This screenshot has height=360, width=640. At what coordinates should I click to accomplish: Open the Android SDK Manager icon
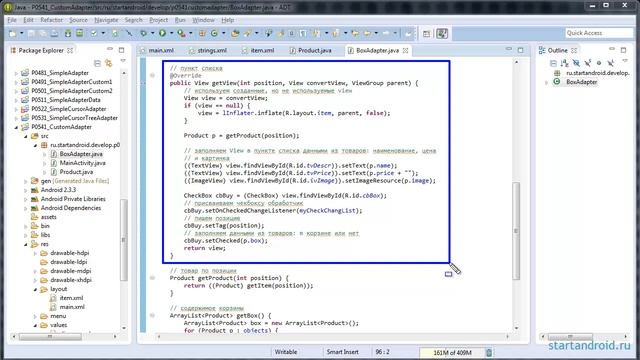68,33
